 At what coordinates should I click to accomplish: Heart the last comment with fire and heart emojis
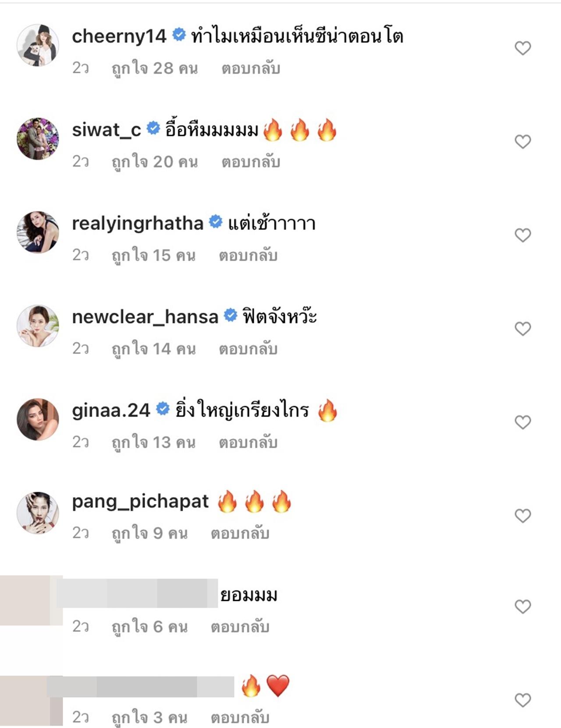[522, 700]
